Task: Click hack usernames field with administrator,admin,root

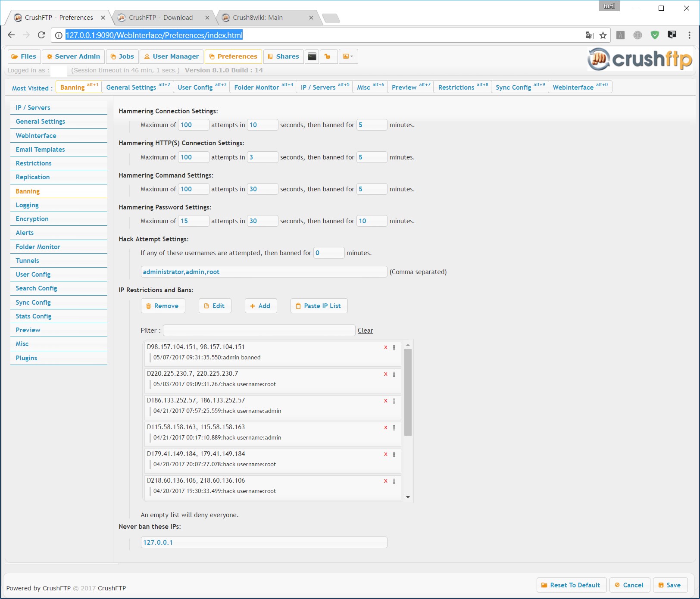Action: [264, 272]
